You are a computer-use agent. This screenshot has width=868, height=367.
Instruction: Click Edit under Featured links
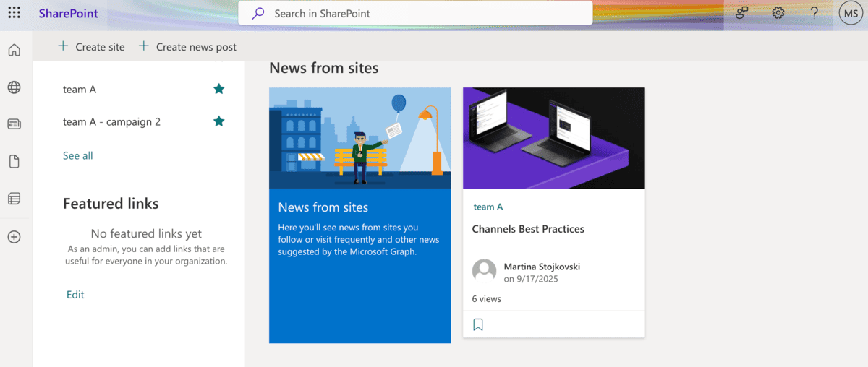coord(75,294)
